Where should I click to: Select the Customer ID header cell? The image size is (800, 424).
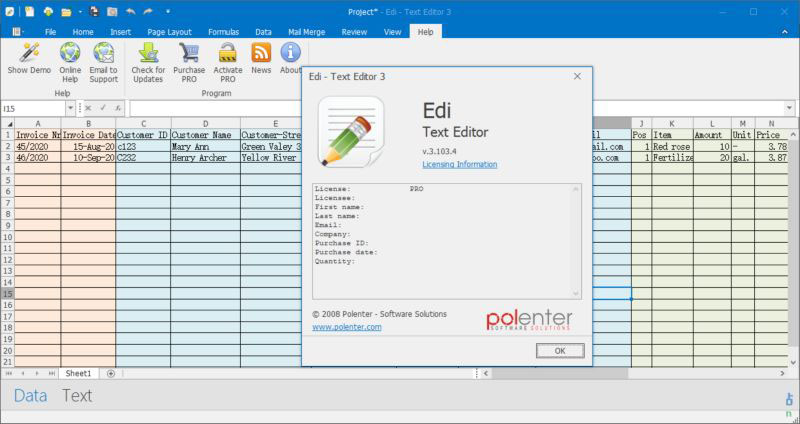[x=143, y=135]
